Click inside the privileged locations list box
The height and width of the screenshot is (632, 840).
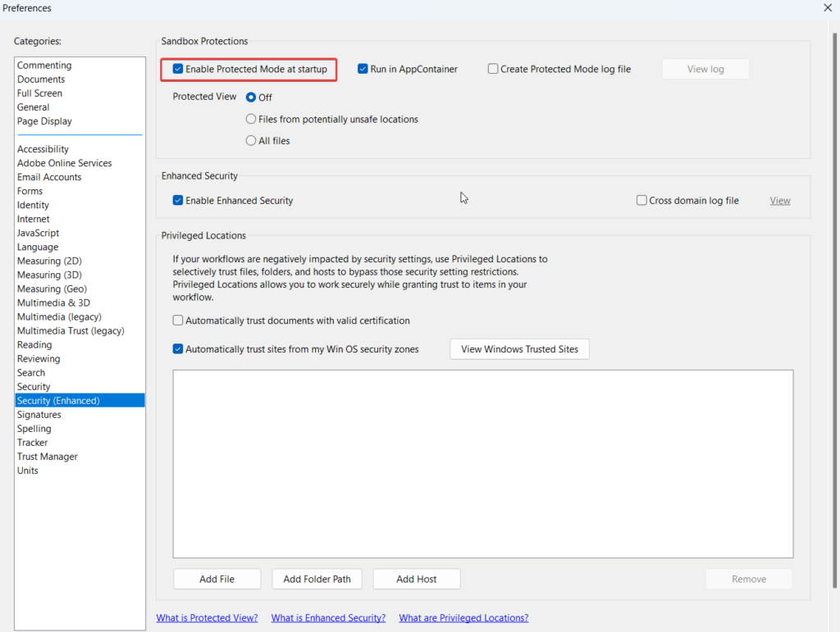482,463
